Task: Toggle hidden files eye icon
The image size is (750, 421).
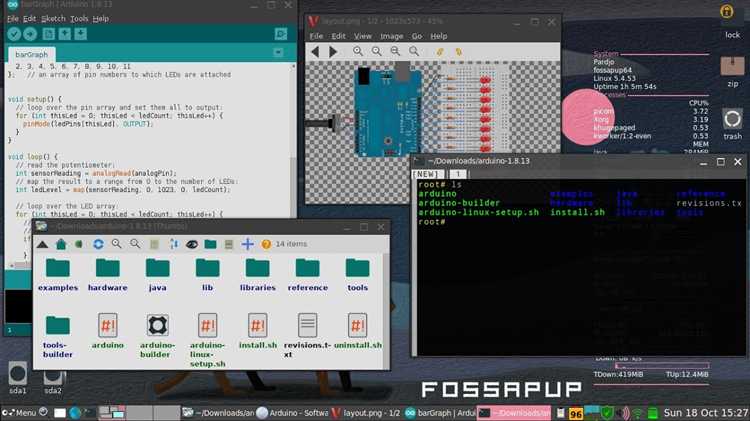Action: [x=192, y=244]
